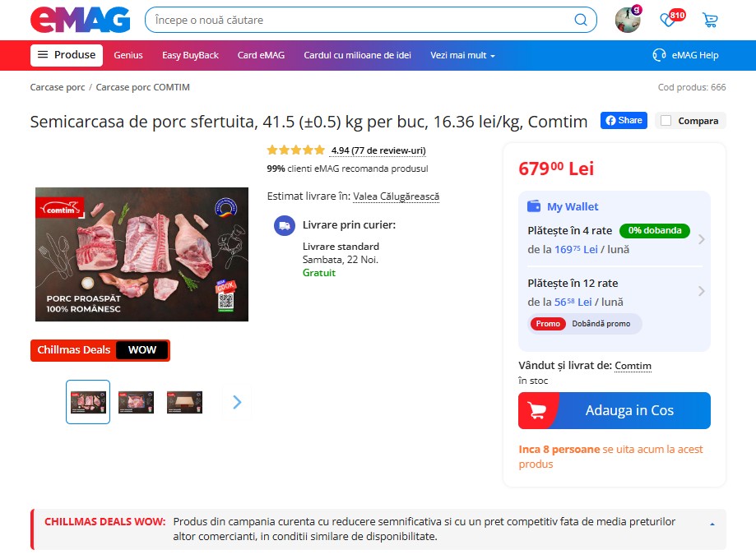This screenshot has height=559, width=756.
Task: Share the product on Facebook
Action: (x=624, y=121)
